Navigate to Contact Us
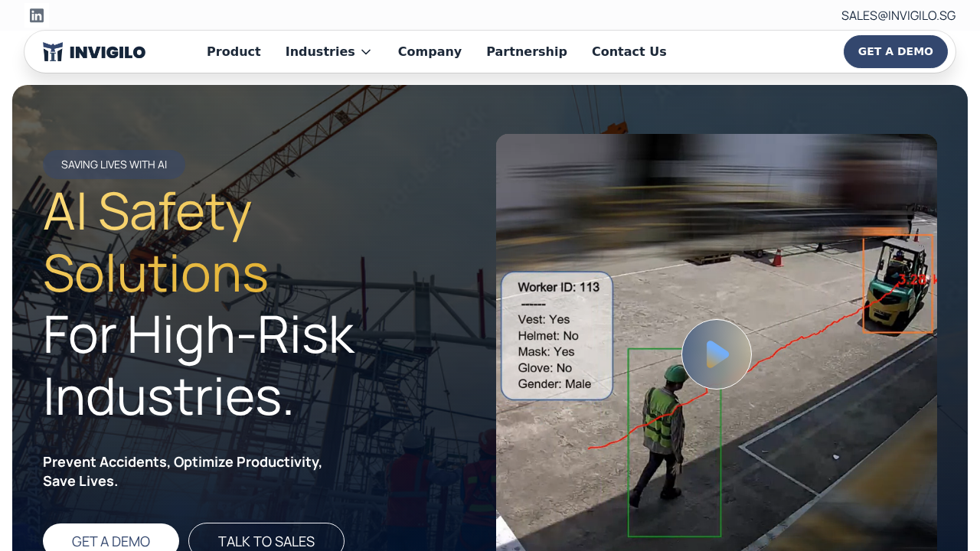Image resolution: width=980 pixels, height=551 pixels. pyautogui.click(x=629, y=52)
